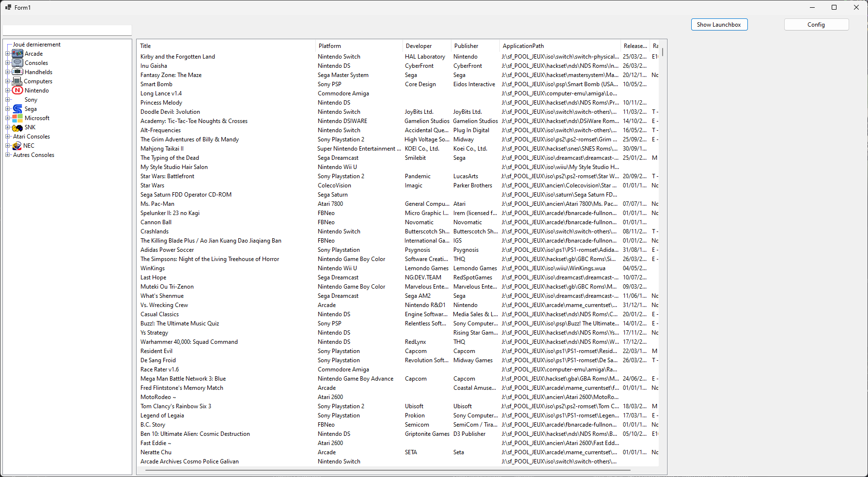Click the Microsoft four-color window icon

[x=17, y=118]
